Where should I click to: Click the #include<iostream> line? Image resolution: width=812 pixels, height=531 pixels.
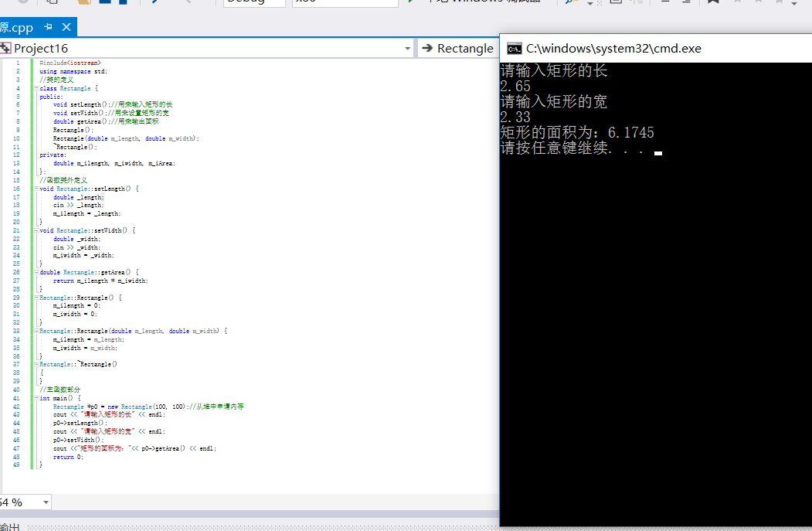coord(70,63)
